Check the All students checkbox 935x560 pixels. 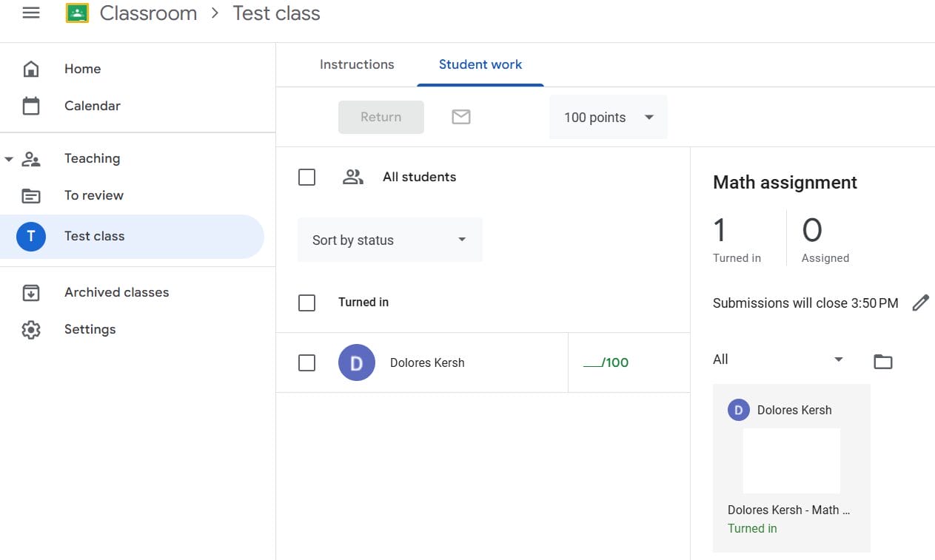(x=306, y=177)
